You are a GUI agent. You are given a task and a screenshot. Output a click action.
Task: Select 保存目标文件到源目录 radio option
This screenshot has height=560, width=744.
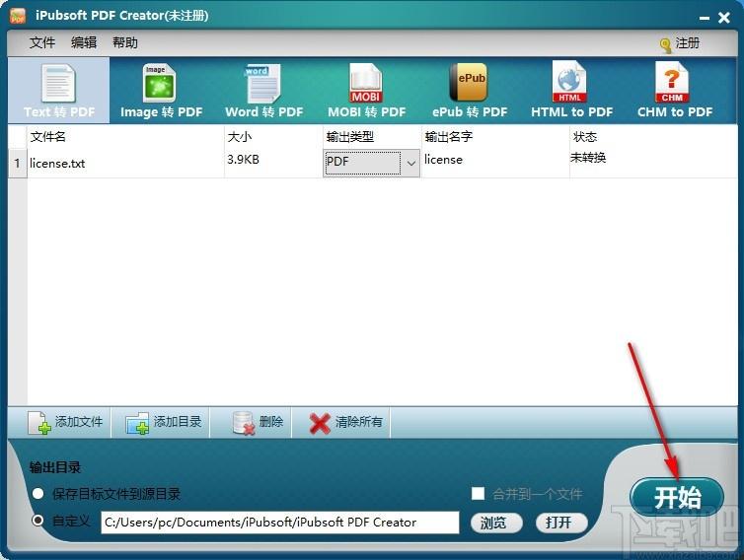(x=37, y=493)
